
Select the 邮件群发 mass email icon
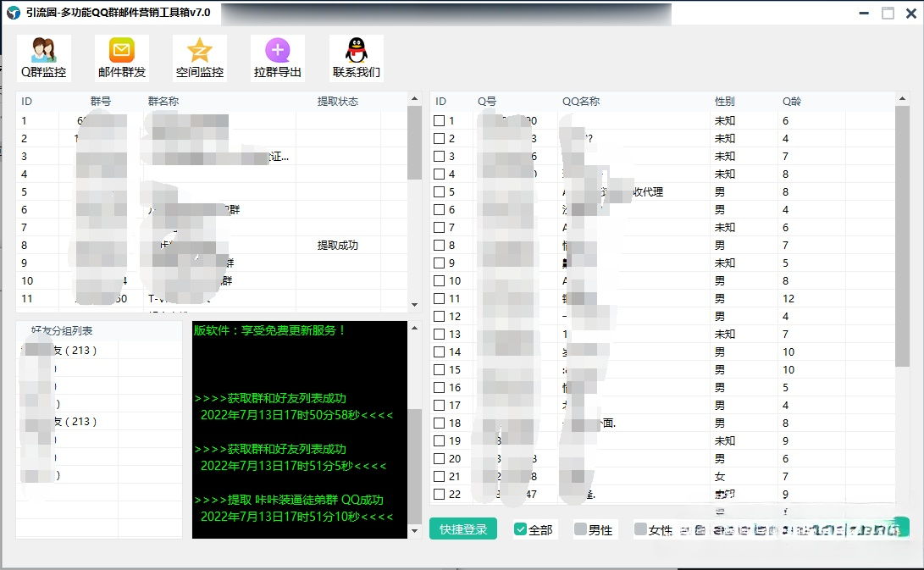(x=120, y=57)
